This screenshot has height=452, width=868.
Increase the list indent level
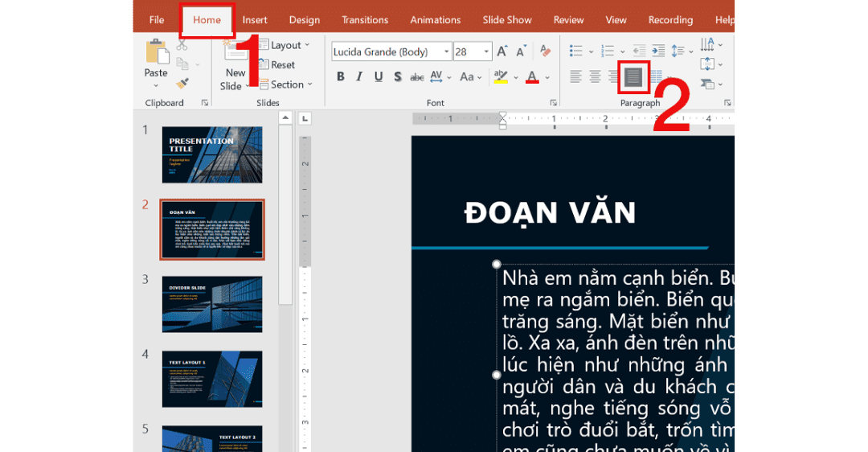click(658, 51)
